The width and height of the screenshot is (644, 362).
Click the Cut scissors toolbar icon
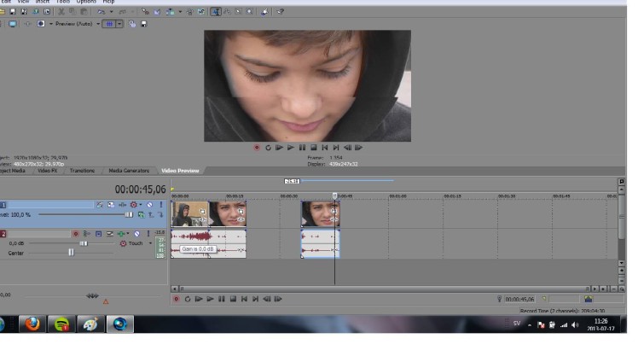(x=61, y=12)
